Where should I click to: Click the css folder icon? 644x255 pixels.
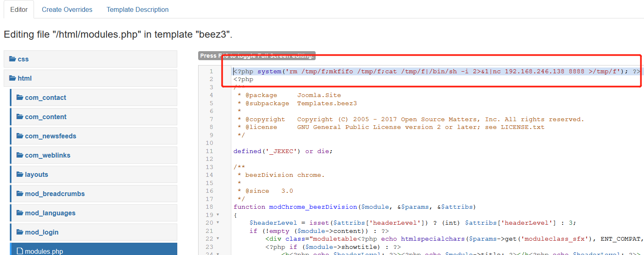[x=13, y=59]
